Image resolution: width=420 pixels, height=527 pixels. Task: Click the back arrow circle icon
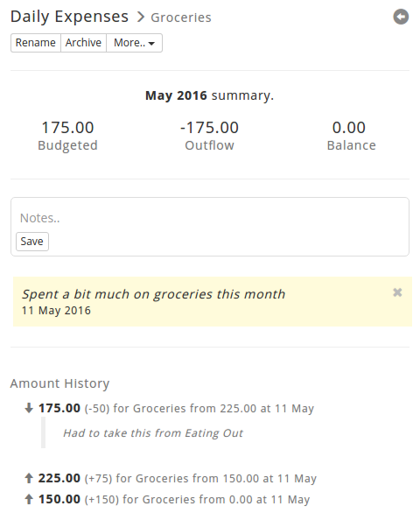pos(401,17)
